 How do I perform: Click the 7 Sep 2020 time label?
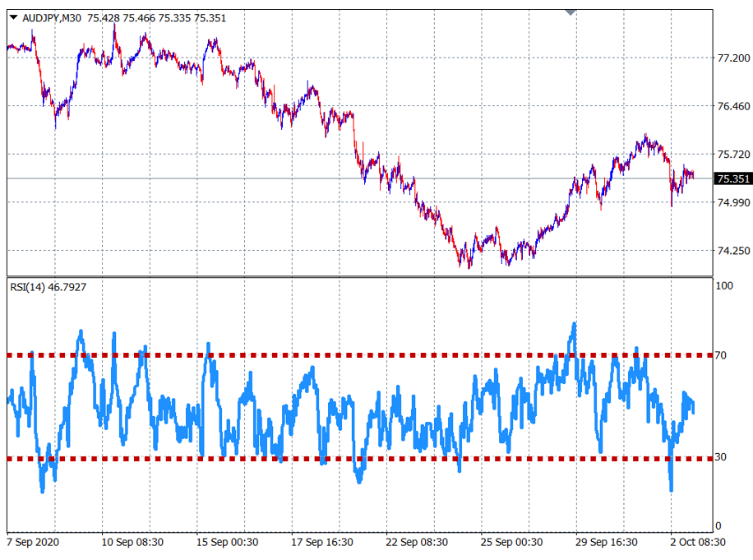click(33, 543)
